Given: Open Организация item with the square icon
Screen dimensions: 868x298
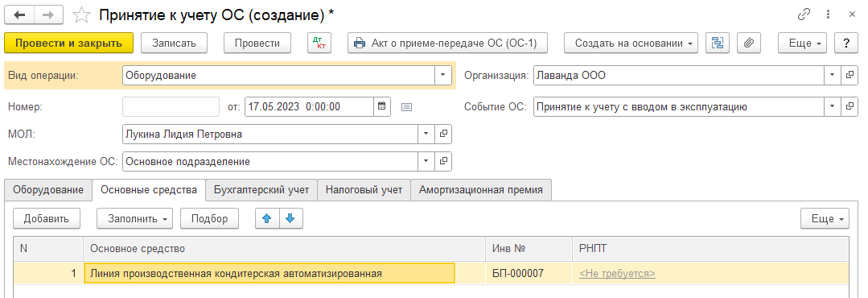Looking at the screenshot, I should click(849, 76).
